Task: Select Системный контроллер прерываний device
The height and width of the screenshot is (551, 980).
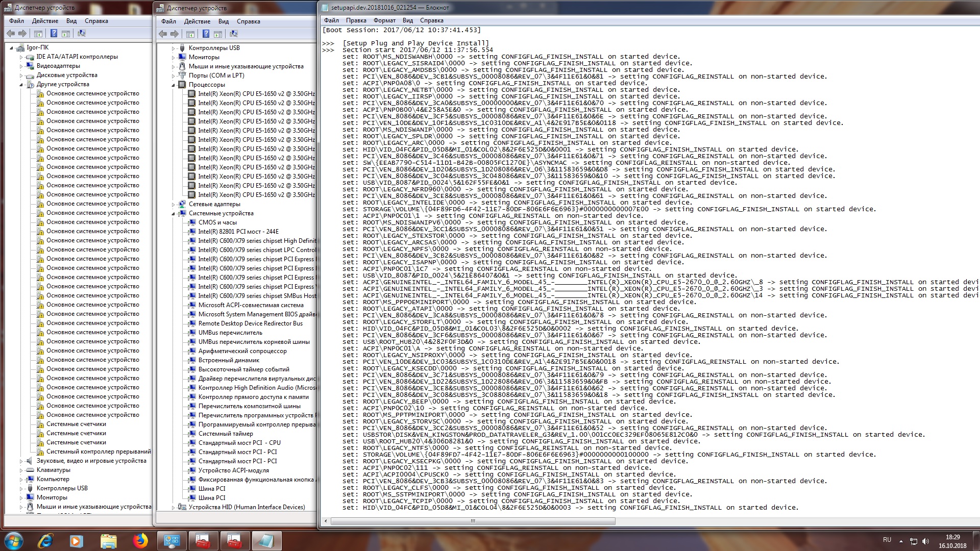Action: point(99,452)
